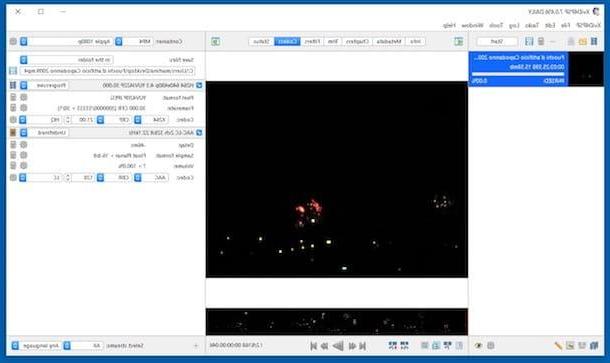Switch to the Filters tab

point(312,41)
